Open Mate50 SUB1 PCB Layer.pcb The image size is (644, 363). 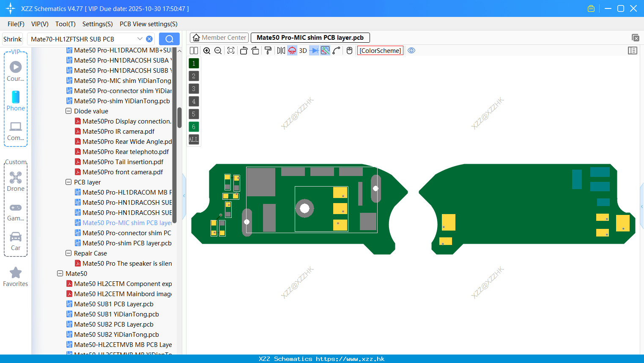[113, 304]
